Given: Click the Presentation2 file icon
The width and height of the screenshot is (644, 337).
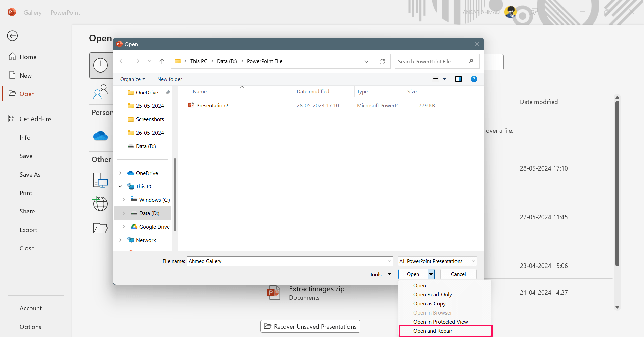Looking at the screenshot, I should pyautogui.click(x=191, y=105).
